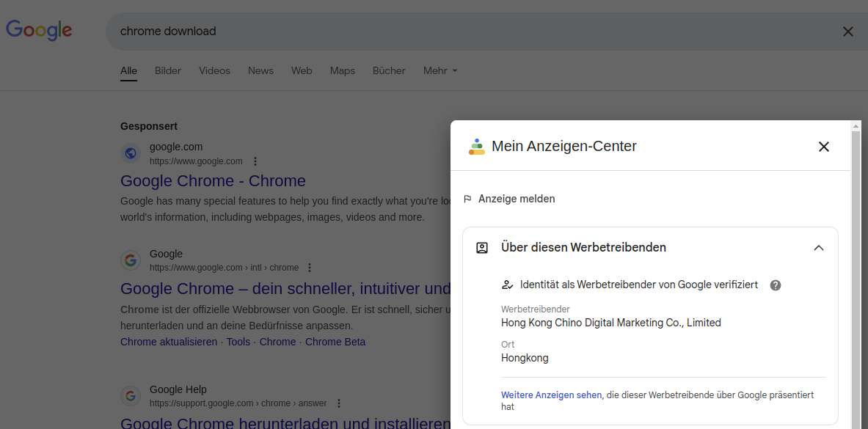Image resolution: width=868 pixels, height=429 pixels.
Task: Click Weitere Anzeigen sehen link
Action: pyautogui.click(x=551, y=395)
